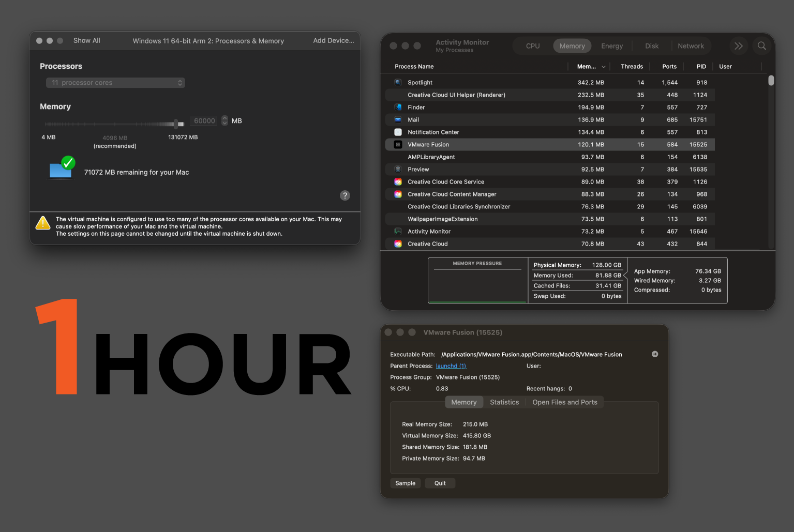Screen dimensions: 794x532
Task: Click the Wired Memory 3.27 GB value
Action: (x=710, y=281)
